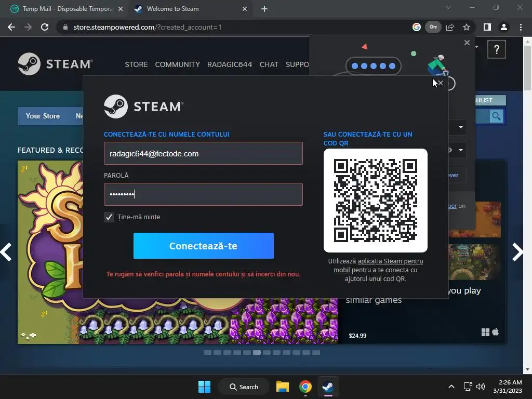This screenshot has height=399, width=532.
Task: Toggle Chrome side panel
Action: point(487,27)
